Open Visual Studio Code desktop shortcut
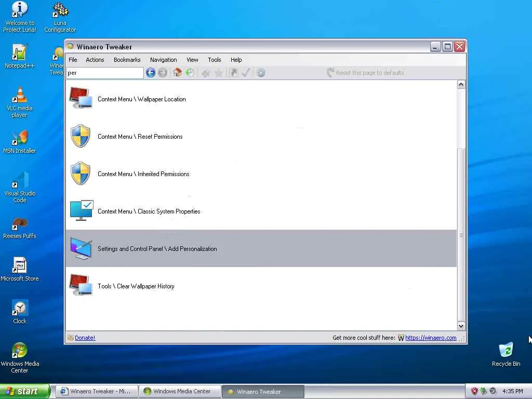Image resolution: width=532 pixels, height=399 pixels. [19, 188]
